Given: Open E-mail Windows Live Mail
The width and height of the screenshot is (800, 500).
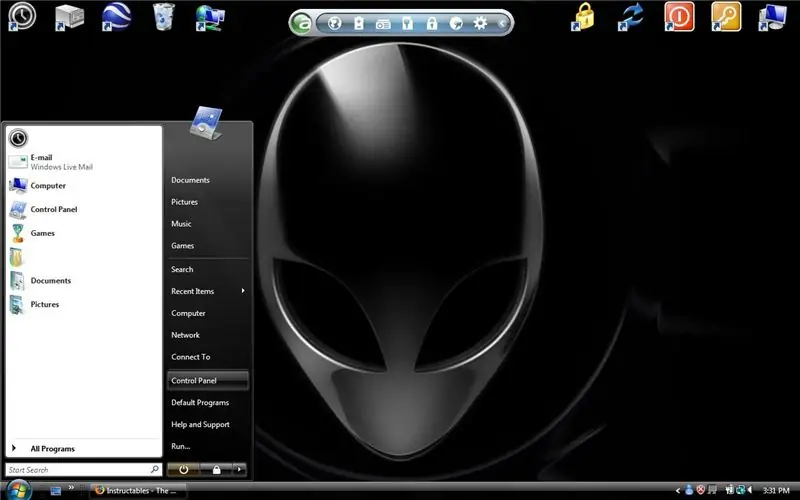Looking at the screenshot, I should click(x=84, y=162).
